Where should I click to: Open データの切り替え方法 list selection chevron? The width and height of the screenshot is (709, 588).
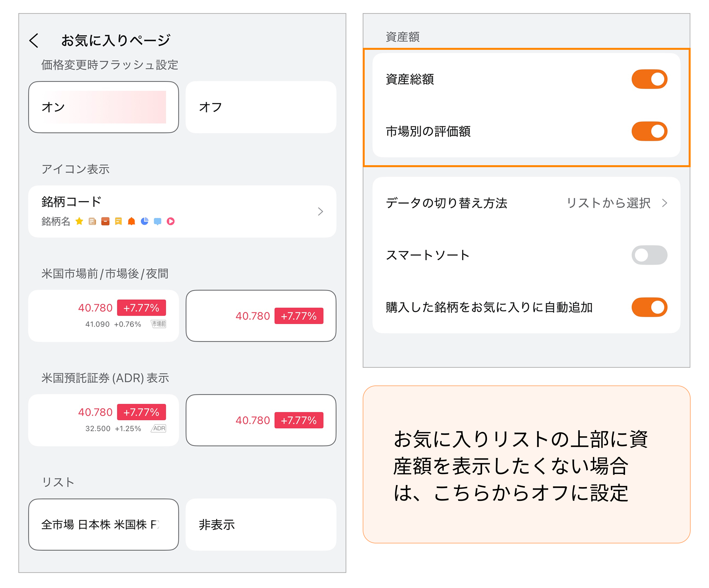pos(664,203)
